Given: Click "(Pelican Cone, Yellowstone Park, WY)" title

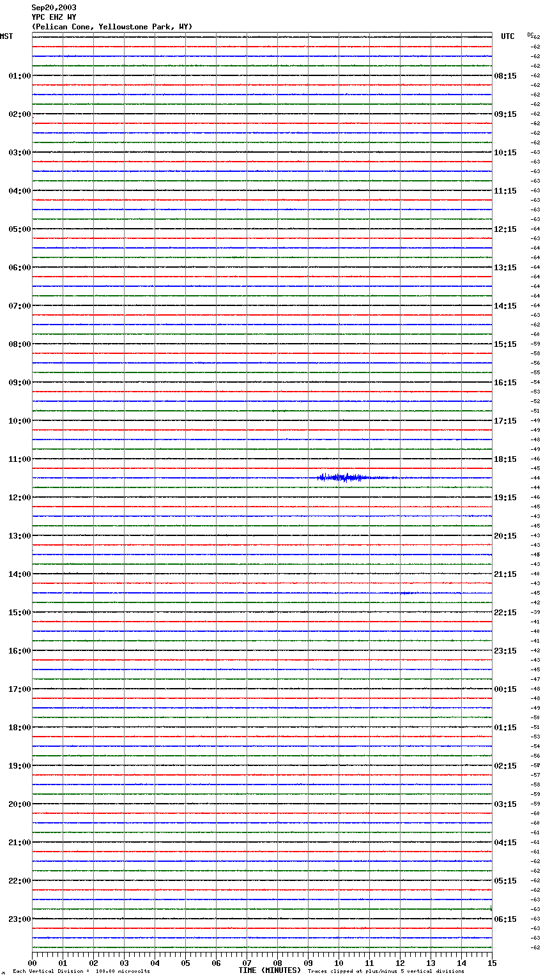Looking at the screenshot, I should coord(112,27).
